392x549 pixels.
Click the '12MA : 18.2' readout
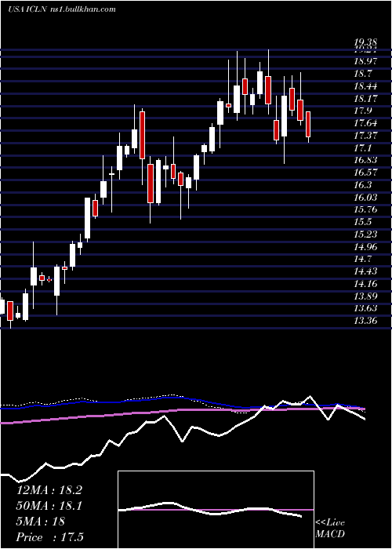49,490
